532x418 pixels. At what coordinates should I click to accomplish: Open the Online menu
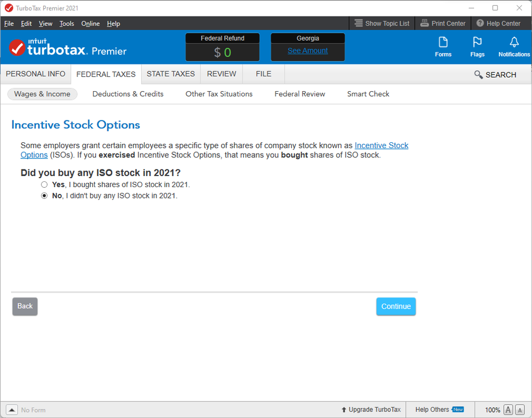[x=90, y=23]
